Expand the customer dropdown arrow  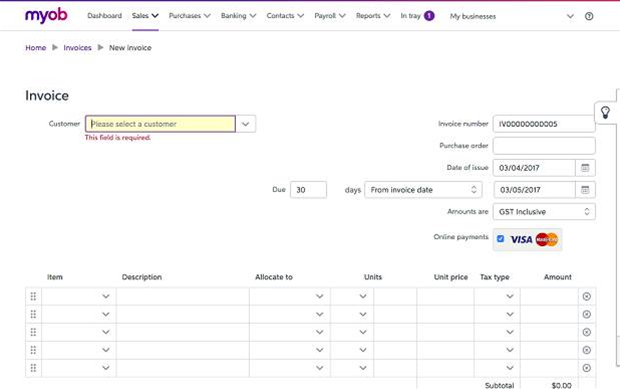pyautogui.click(x=246, y=124)
